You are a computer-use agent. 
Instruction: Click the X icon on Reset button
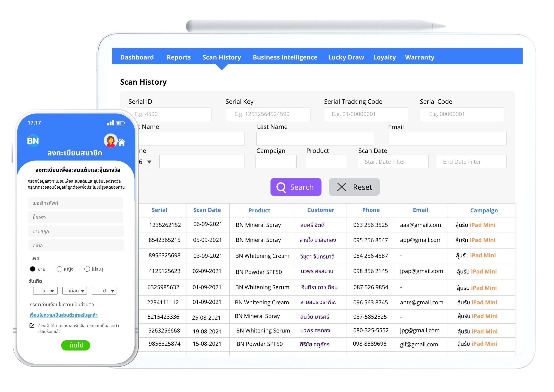point(341,187)
